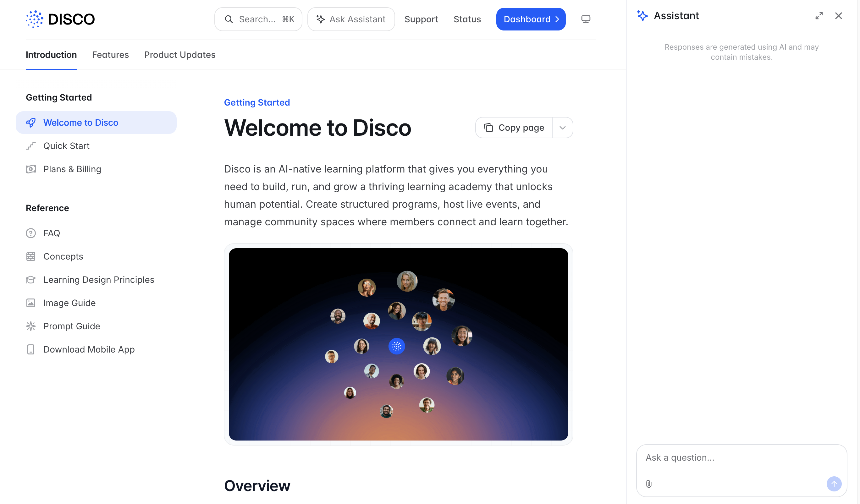Expand the Assistant panel to full size
Viewport: 860px width, 504px height.
tap(819, 16)
